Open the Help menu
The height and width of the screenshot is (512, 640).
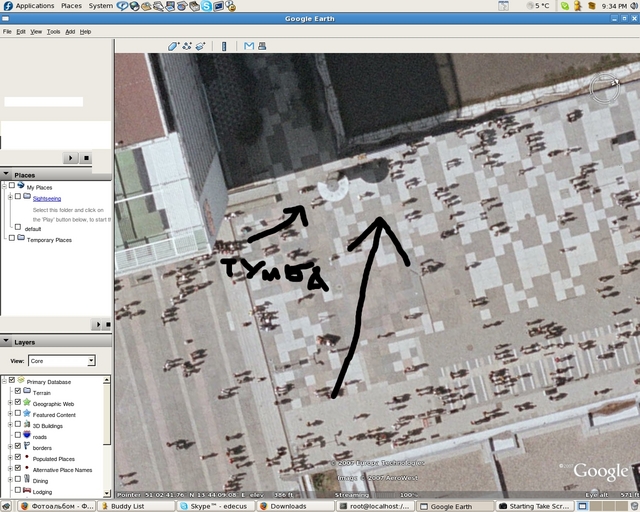tap(85, 32)
